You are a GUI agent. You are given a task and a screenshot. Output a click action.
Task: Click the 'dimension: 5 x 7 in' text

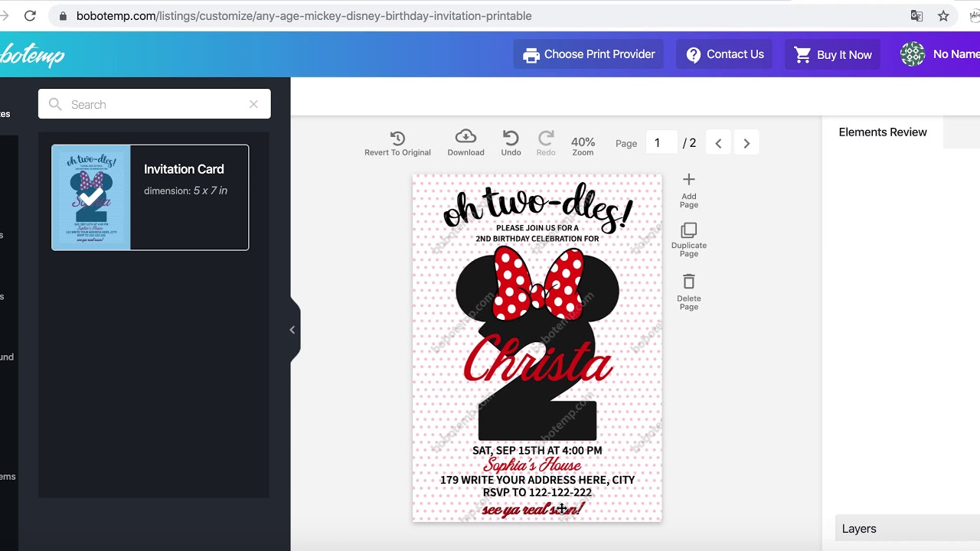coord(185,191)
